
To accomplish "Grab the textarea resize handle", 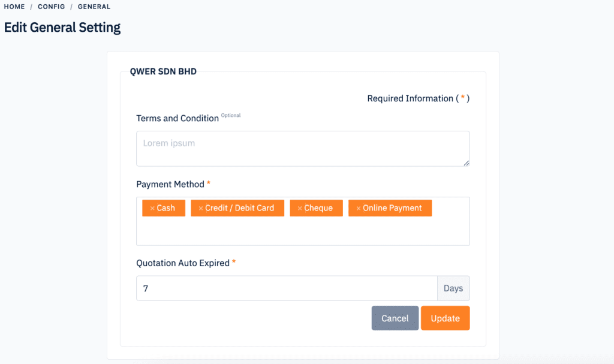I will coord(466,163).
